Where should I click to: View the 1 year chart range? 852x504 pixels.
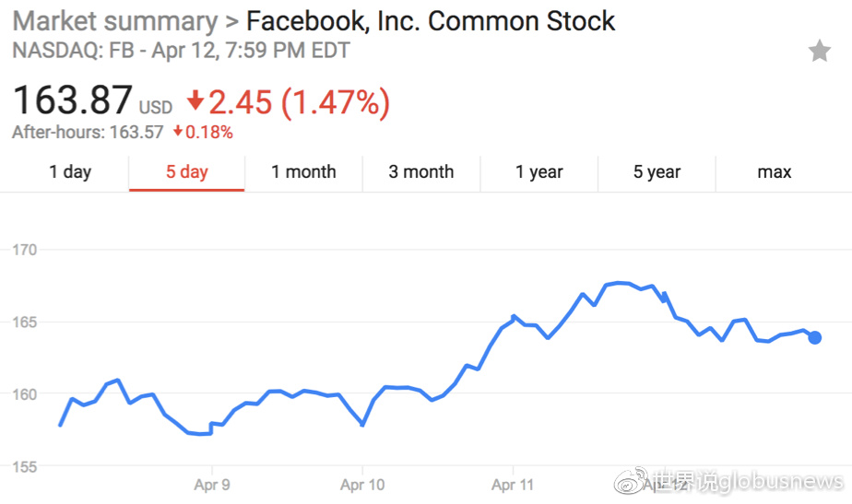tap(539, 171)
